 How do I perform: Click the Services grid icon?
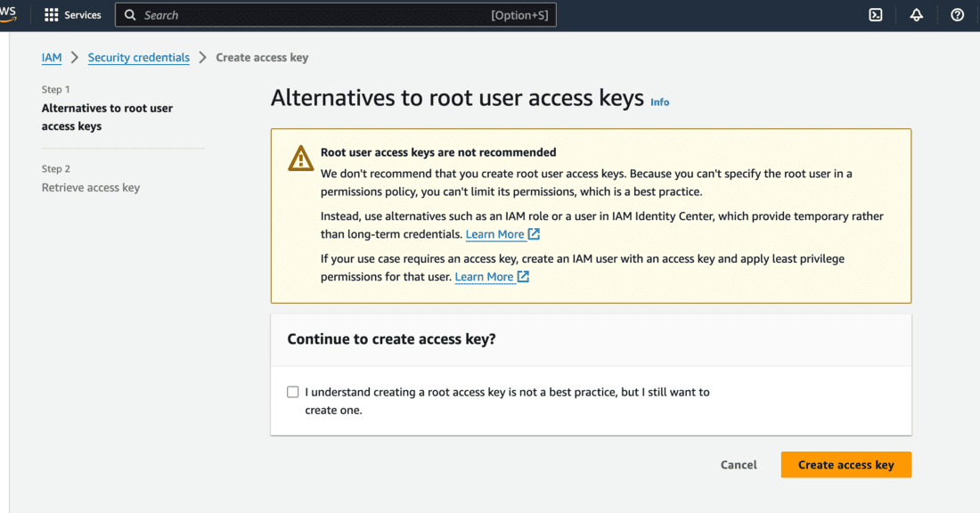pos(52,15)
